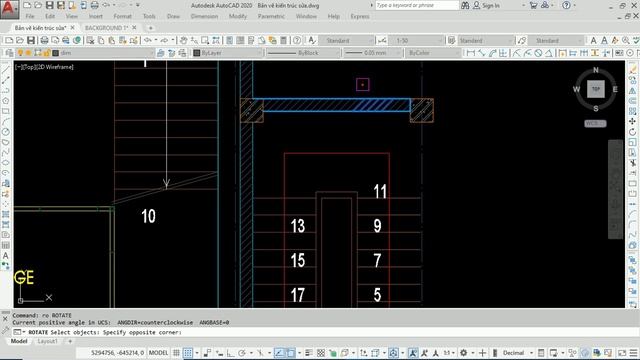
Task: Toggle Polar Tracking in the status bar
Action: (242, 353)
